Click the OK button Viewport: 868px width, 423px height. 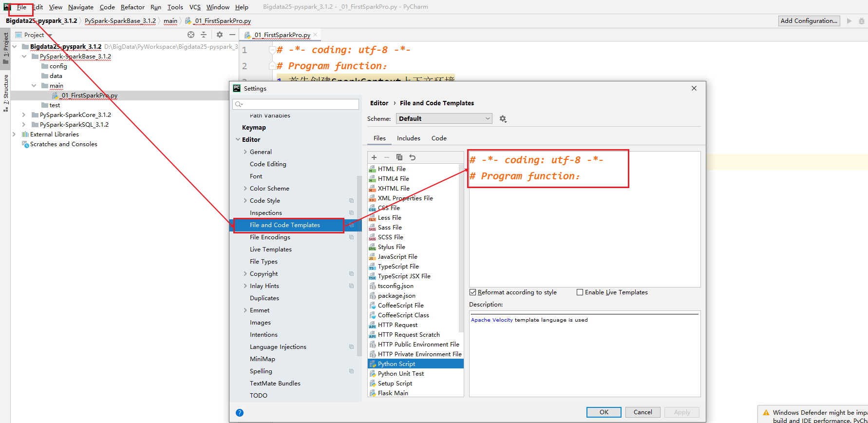click(604, 412)
